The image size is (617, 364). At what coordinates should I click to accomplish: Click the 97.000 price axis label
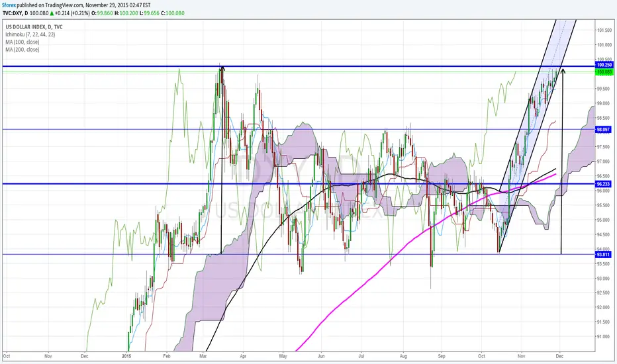(x=604, y=161)
